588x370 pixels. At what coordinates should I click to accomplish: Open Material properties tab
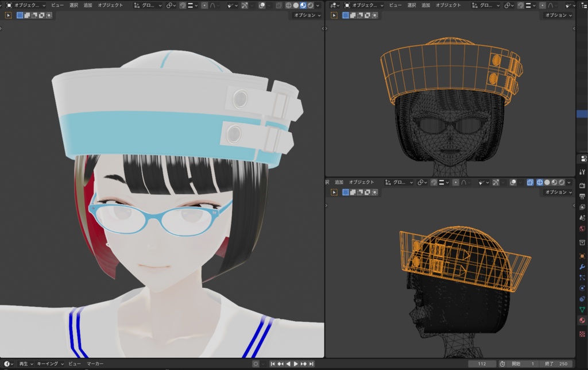pos(582,321)
